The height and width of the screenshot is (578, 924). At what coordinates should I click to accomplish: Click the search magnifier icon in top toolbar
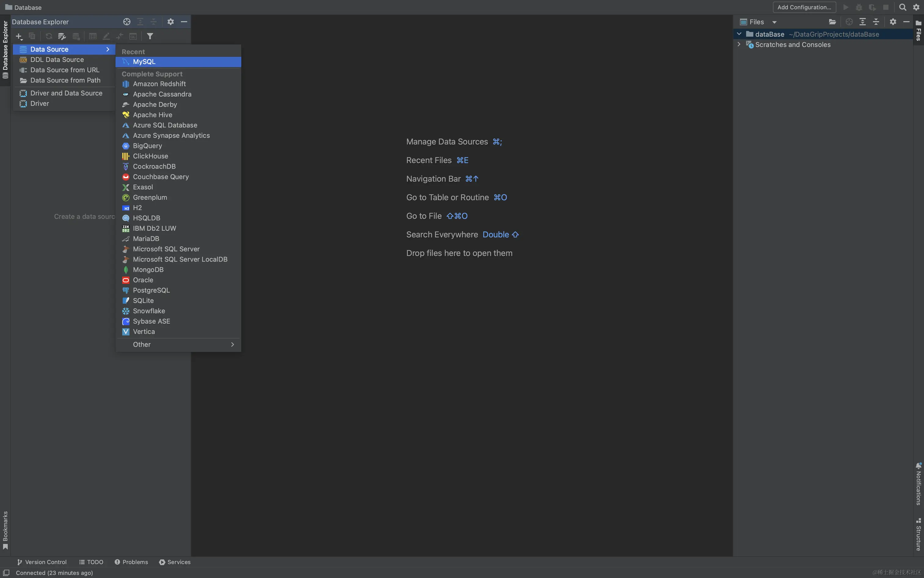pos(903,7)
